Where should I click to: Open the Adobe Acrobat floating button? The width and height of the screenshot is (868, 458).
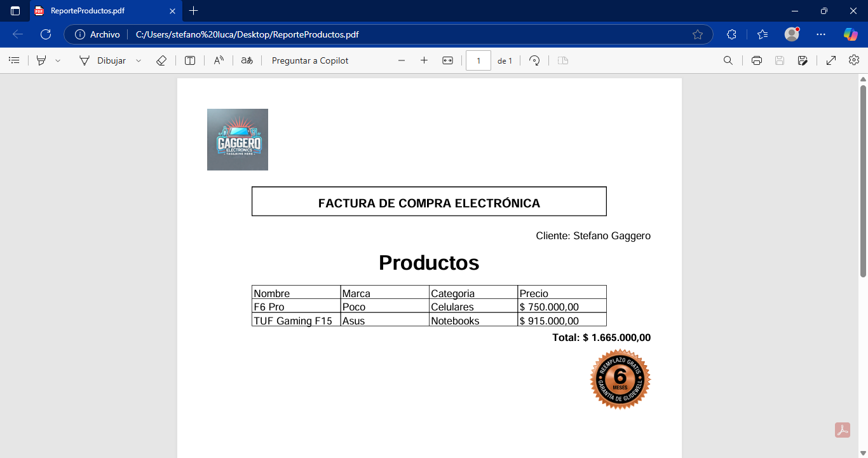pyautogui.click(x=843, y=430)
